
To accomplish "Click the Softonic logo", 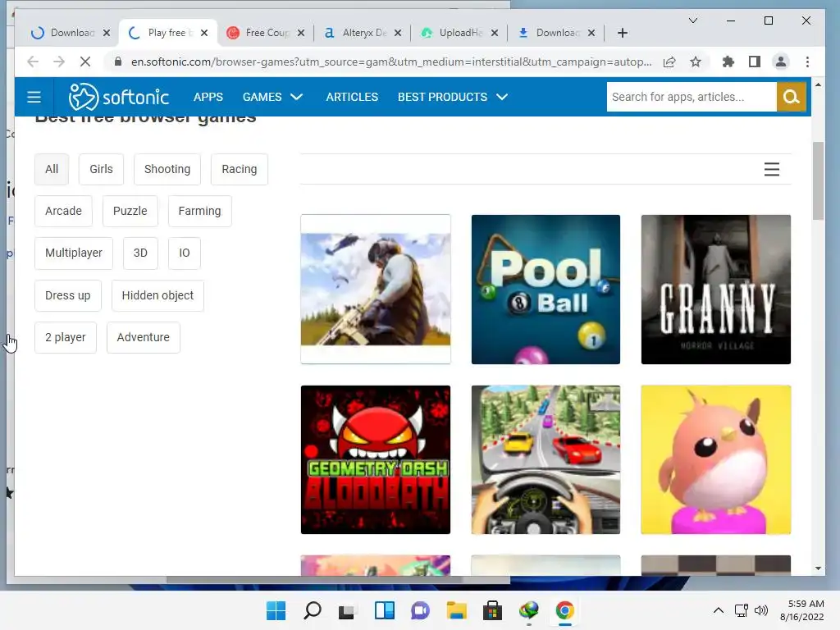I will click(x=118, y=97).
